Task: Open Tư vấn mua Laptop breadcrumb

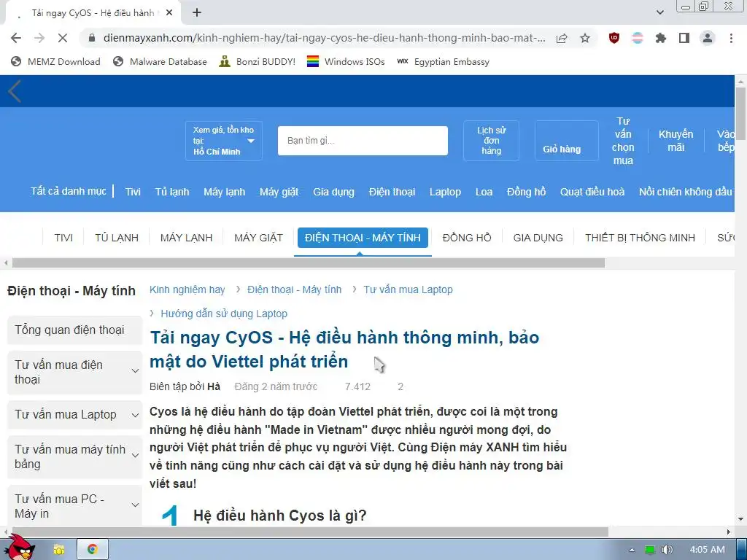Action: [408, 289]
